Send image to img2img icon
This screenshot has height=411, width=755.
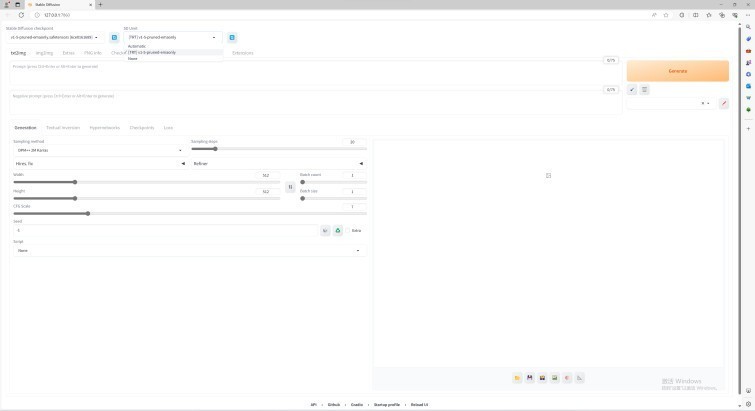(x=555, y=378)
